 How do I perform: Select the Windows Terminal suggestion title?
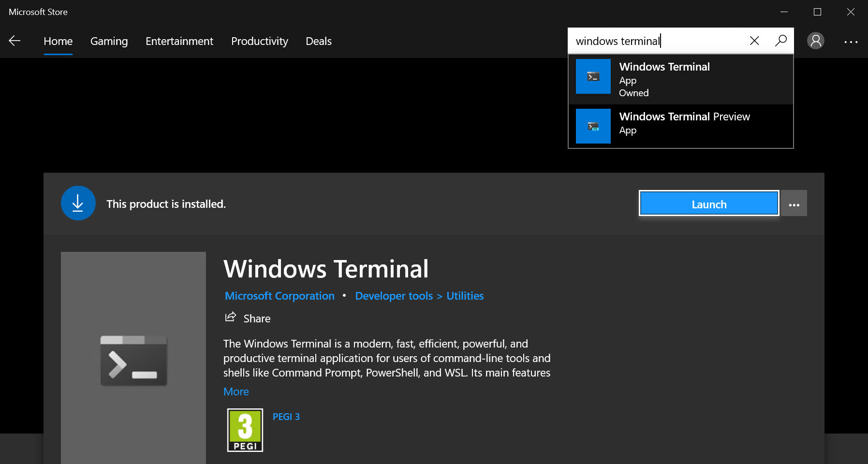664,67
